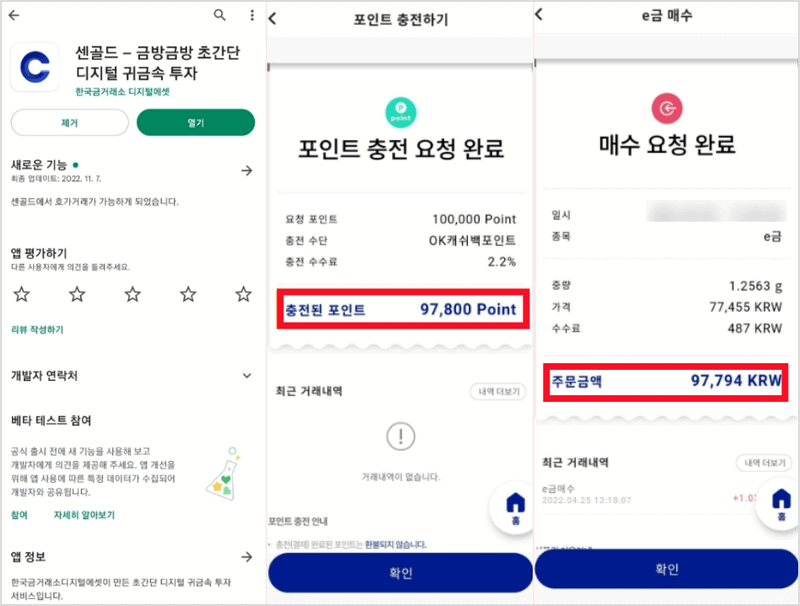This screenshot has height=606, width=800.
Task: Select the middle star to rate three stars
Action: pyautogui.click(x=133, y=295)
